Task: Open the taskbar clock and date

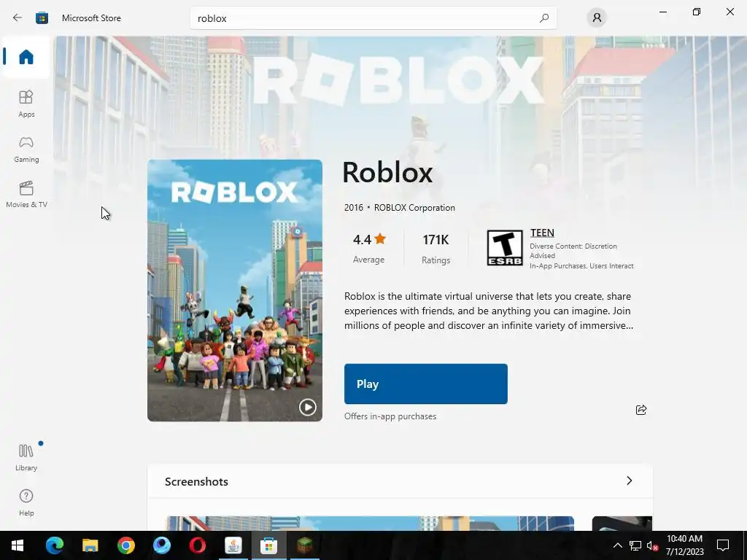Action: [x=684, y=545]
